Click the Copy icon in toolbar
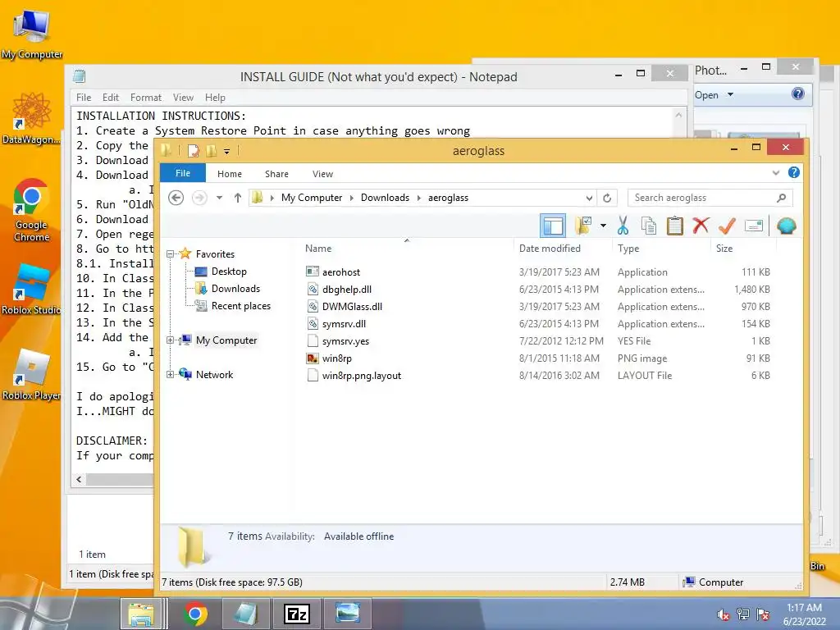The image size is (840, 630). [649, 226]
